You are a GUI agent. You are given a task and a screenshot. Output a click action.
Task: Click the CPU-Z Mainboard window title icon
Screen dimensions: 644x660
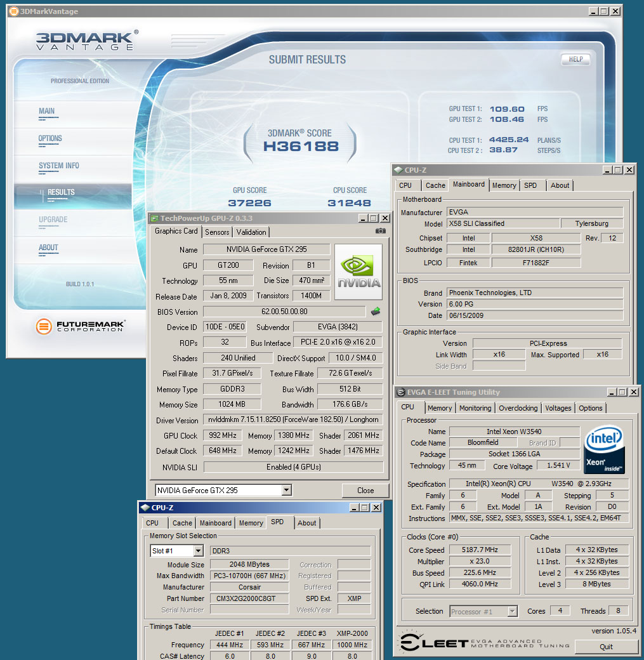point(398,170)
